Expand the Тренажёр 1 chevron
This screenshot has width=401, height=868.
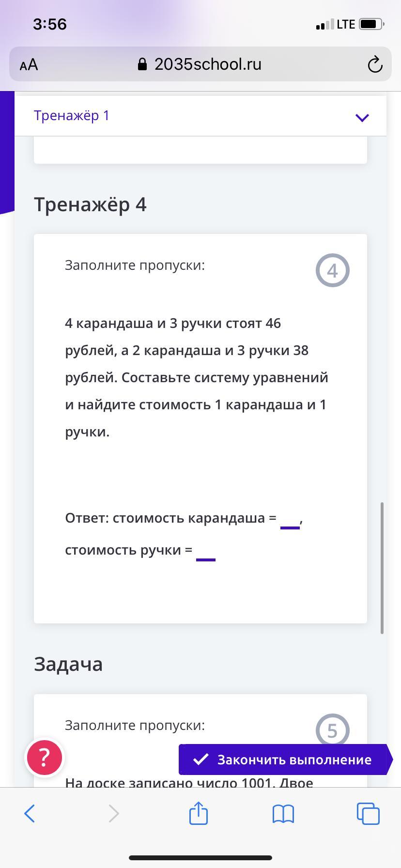[x=362, y=117]
